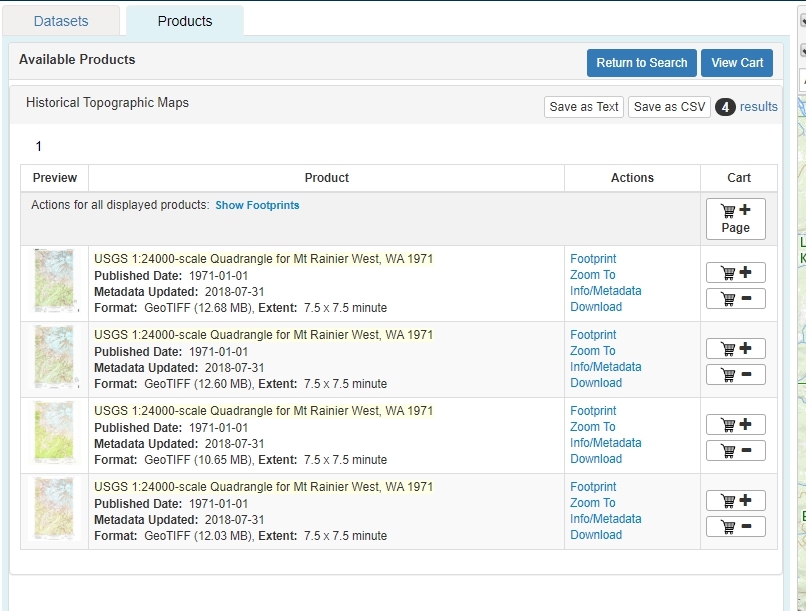
Task: Remove the second product from cart
Action: coord(735,374)
